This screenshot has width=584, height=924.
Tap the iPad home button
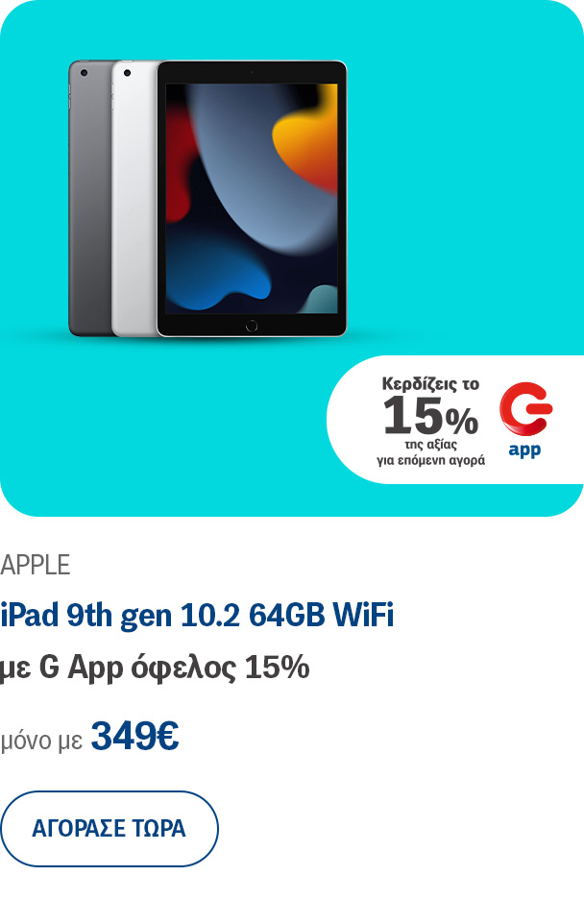coord(252,326)
